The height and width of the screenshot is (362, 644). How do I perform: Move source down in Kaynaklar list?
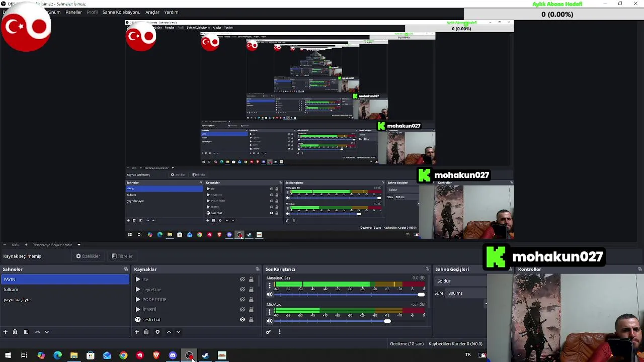click(x=178, y=332)
